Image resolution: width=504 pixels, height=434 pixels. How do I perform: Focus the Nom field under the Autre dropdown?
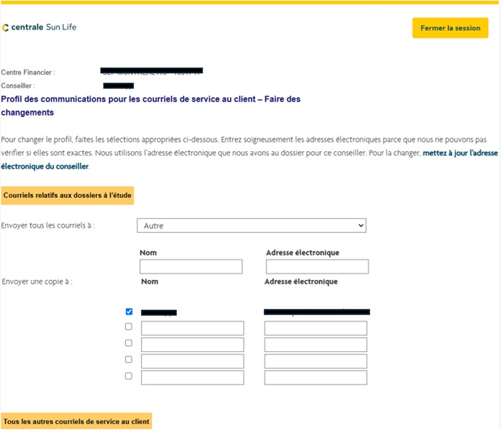point(191,267)
